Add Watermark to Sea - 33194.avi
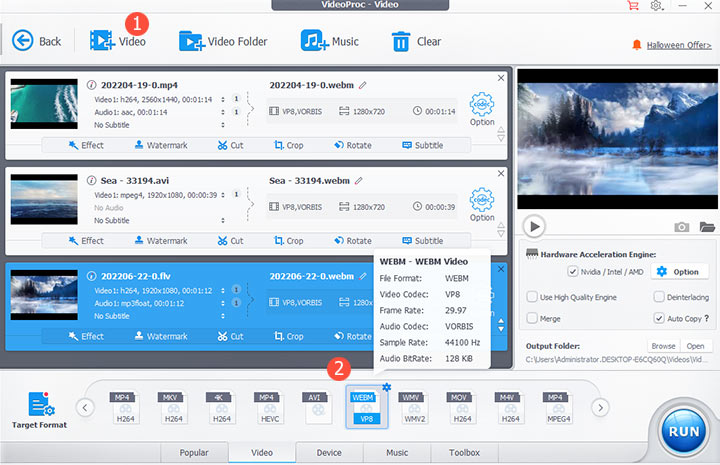 coord(161,241)
